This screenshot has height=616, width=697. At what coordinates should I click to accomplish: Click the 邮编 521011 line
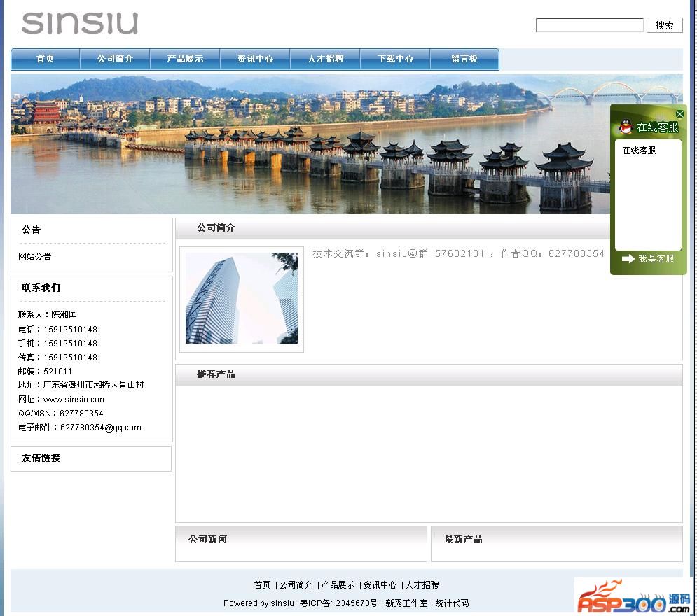point(45,372)
